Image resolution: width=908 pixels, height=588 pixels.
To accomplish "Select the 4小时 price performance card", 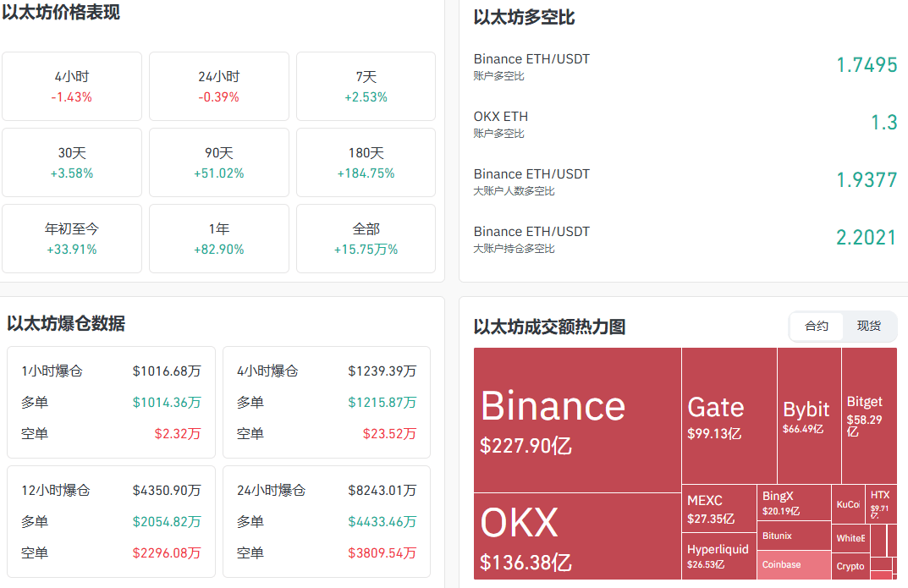I will tap(72, 86).
